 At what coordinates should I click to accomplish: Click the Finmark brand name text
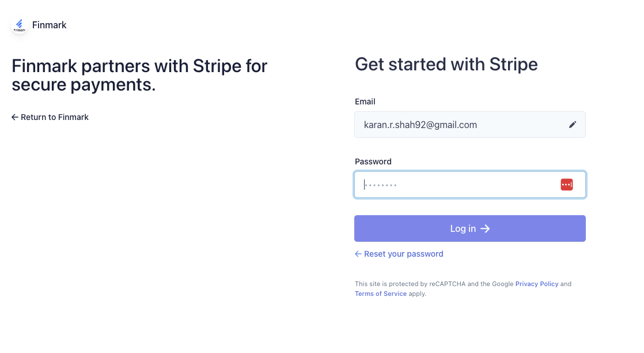click(50, 25)
